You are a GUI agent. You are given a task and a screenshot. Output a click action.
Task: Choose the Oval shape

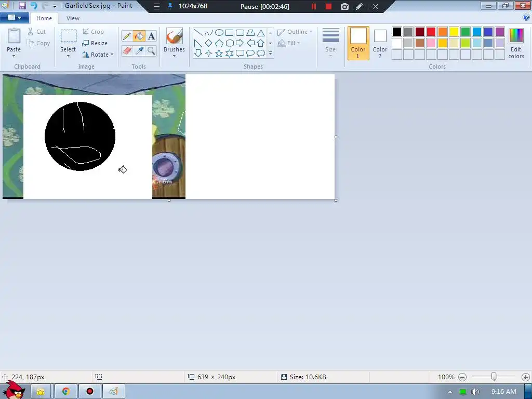(x=219, y=33)
